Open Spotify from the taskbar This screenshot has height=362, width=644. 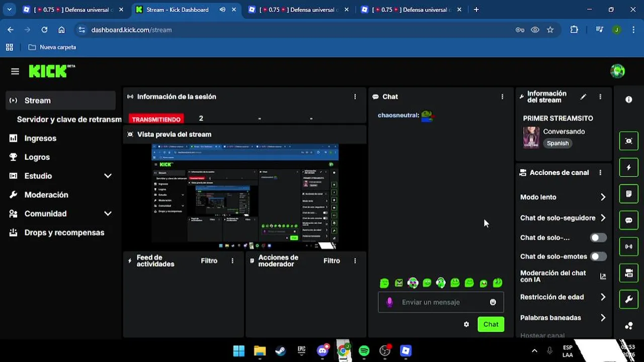point(364,350)
